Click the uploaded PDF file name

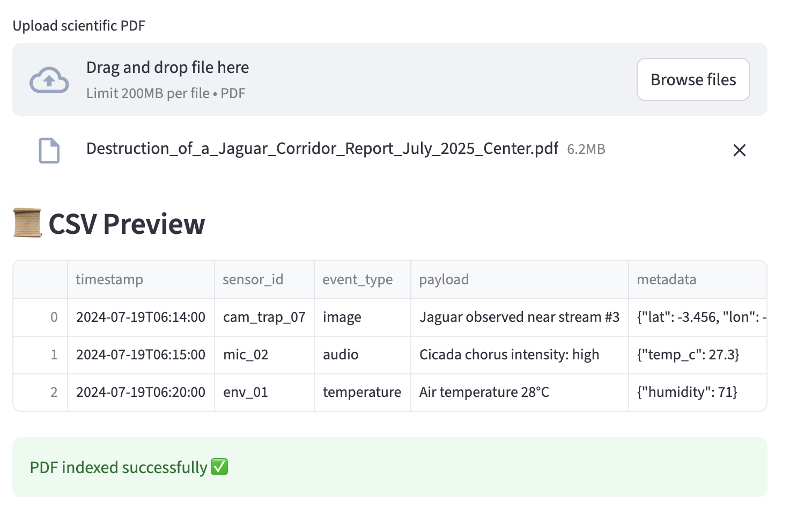tap(322, 149)
